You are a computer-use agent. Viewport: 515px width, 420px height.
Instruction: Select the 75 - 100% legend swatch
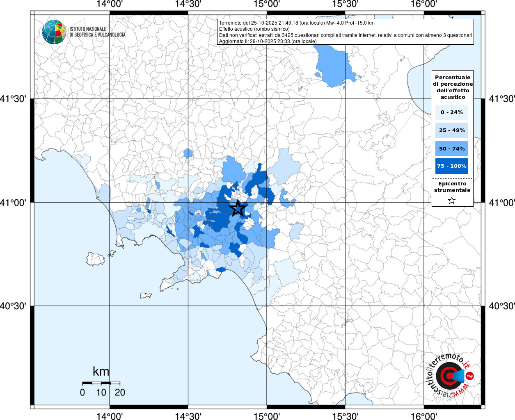[452, 166]
